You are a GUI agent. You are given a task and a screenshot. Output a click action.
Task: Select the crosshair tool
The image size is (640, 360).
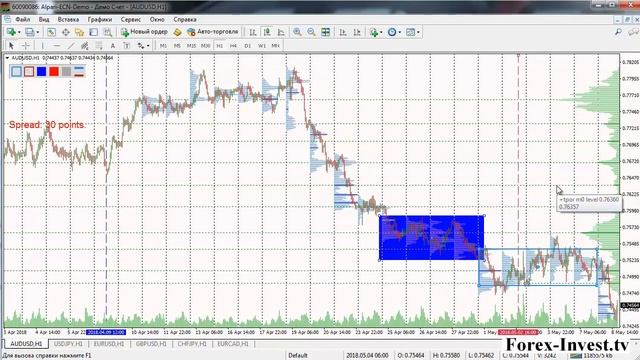click(25, 46)
